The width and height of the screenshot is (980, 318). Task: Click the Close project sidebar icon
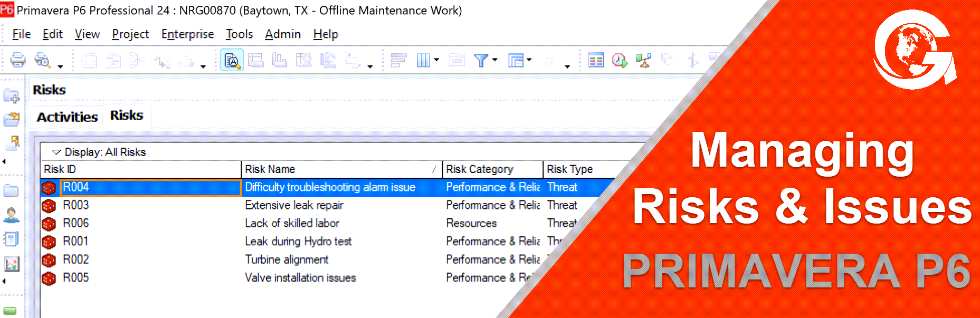click(13, 141)
